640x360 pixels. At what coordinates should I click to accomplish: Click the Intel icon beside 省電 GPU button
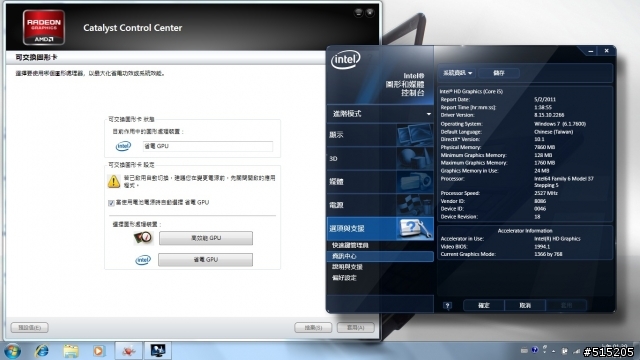click(143, 260)
